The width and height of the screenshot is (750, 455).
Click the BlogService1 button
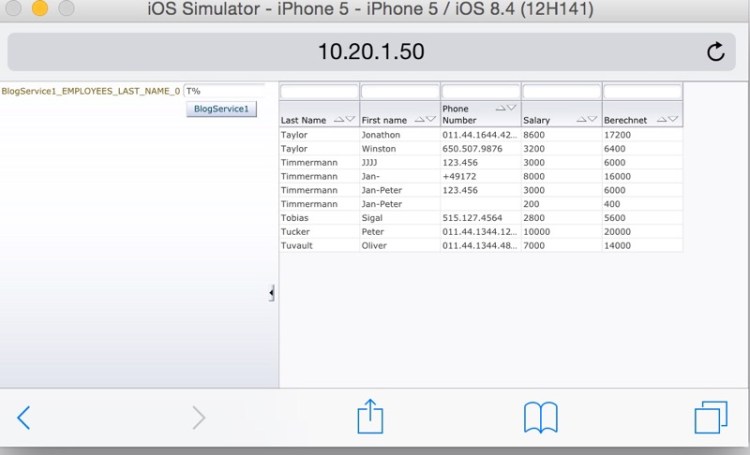click(222, 108)
